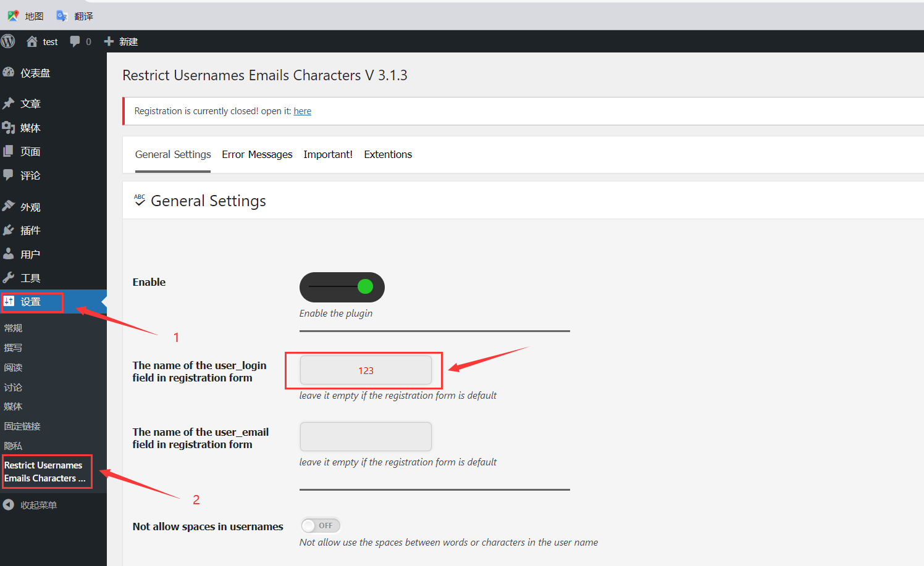Click the 页面 pages icon
The width and height of the screenshot is (924, 566).
pyautogui.click(x=9, y=151)
